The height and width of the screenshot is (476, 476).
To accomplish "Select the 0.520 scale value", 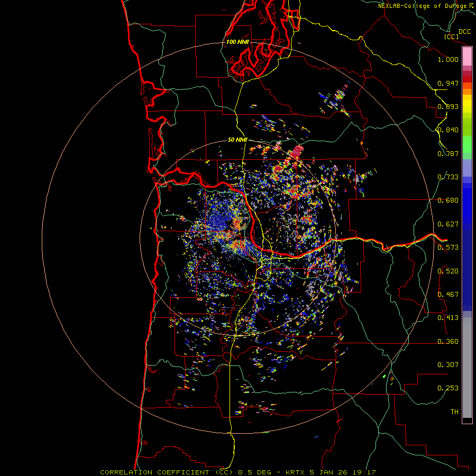I will 448,271.
